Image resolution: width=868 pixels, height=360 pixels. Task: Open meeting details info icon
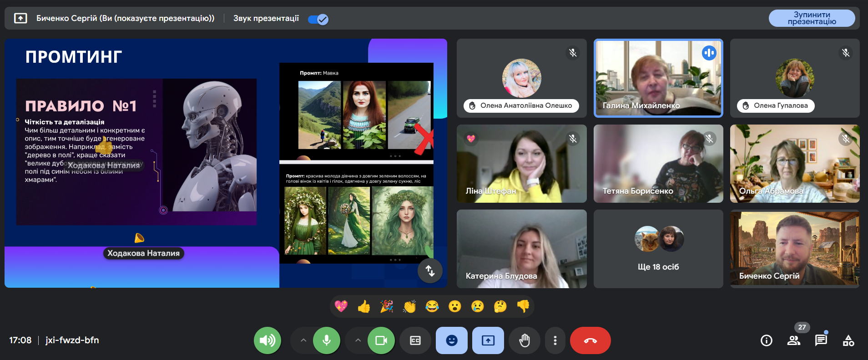pyautogui.click(x=767, y=340)
